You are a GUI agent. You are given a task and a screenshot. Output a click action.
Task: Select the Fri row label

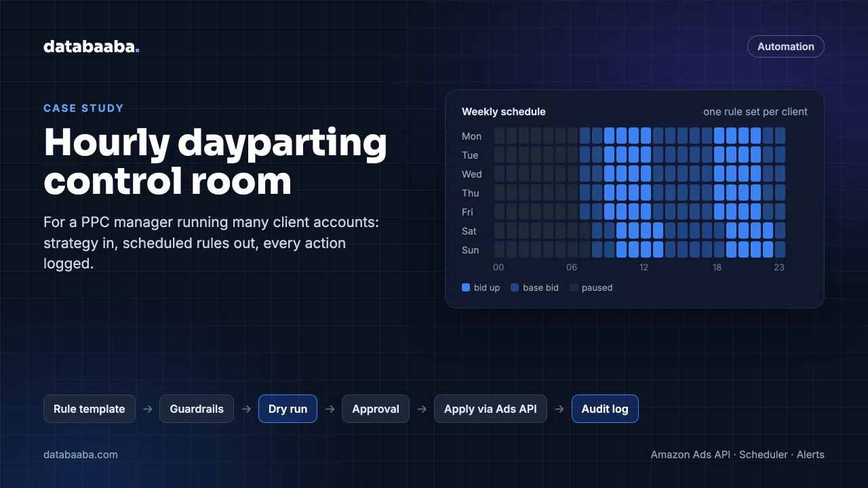click(468, 212)
